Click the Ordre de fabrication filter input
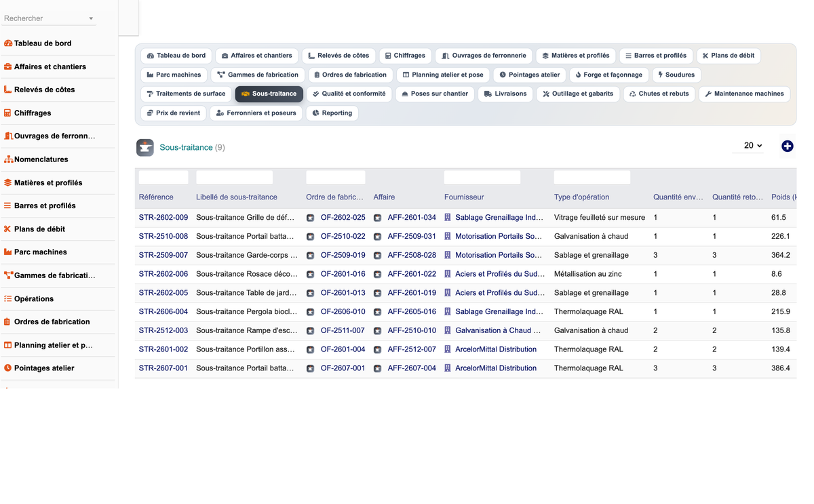The width and height of the screenshot is (814, 504). coord(336,178)
